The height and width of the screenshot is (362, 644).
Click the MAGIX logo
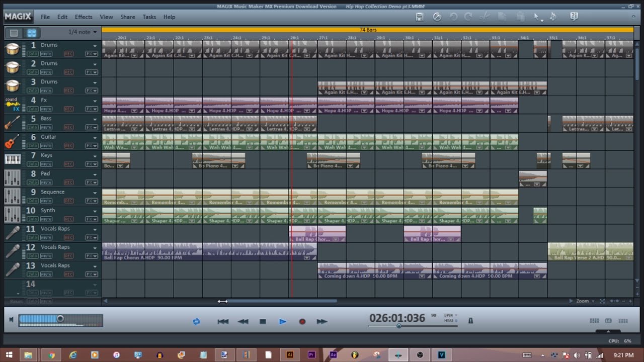click(x=18, y=17)
